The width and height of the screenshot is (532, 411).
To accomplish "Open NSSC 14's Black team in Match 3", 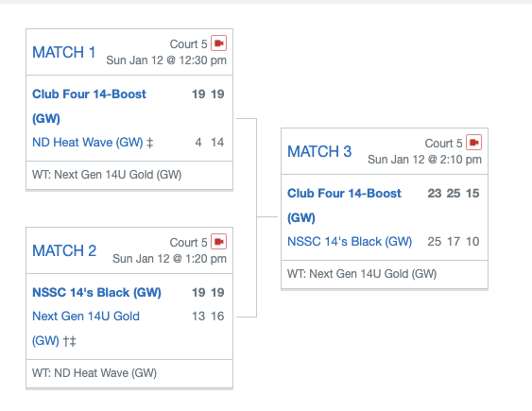I will point(350,242).
